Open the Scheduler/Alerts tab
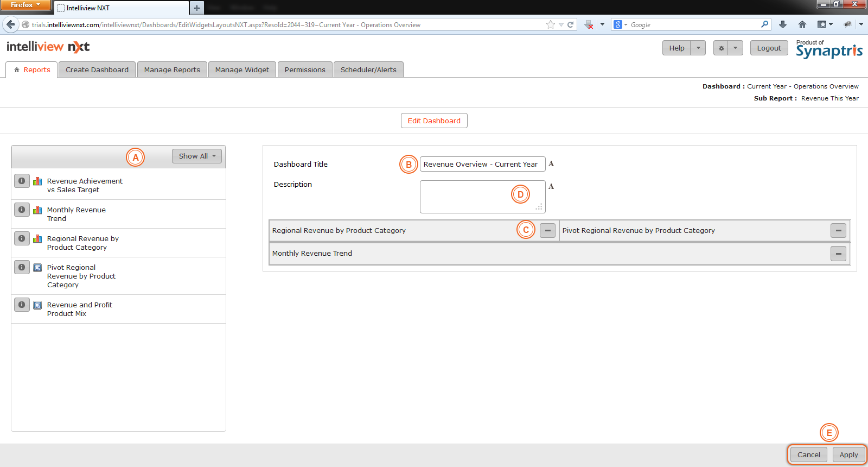 368,70
